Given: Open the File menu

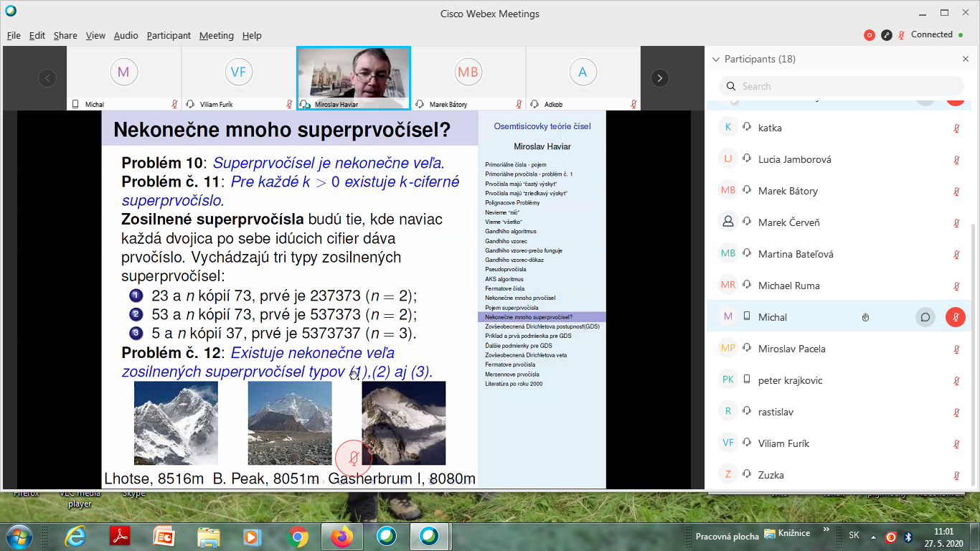Looking at the screenshot, I should coord(14,35).
